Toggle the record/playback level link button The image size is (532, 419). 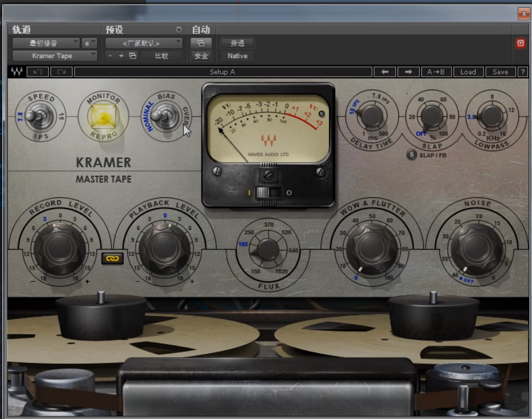pos(112,258)
